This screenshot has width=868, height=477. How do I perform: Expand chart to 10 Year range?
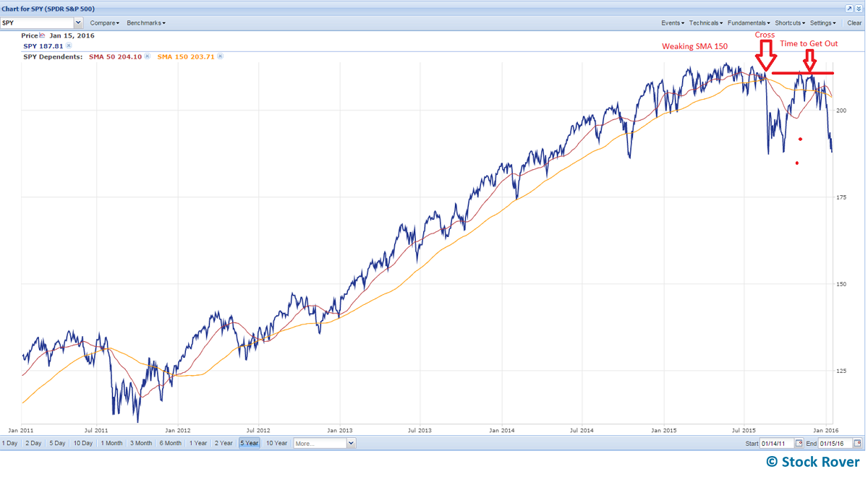[x=276, y=443]
